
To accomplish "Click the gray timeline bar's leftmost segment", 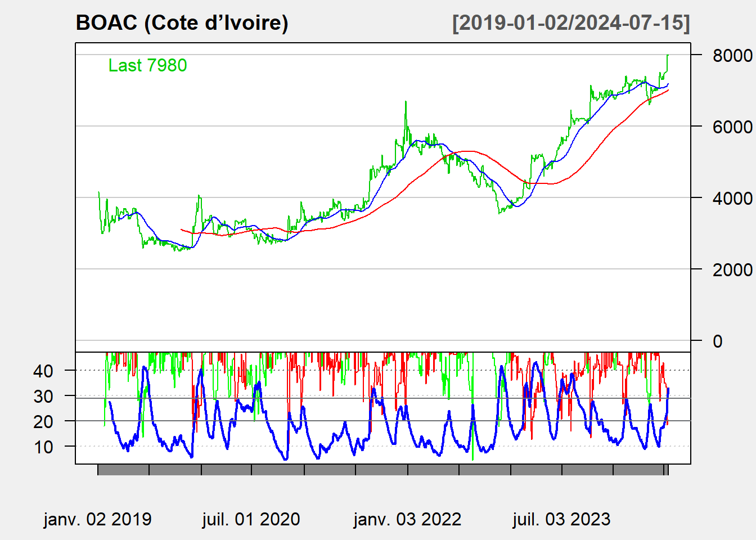I will pyautogui.click(x=124, y=470).
